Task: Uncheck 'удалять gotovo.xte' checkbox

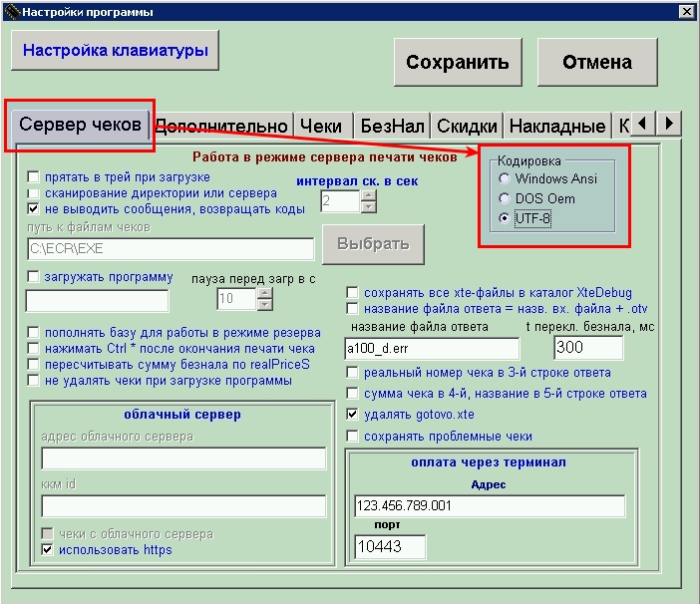Action: click(352, 414)
